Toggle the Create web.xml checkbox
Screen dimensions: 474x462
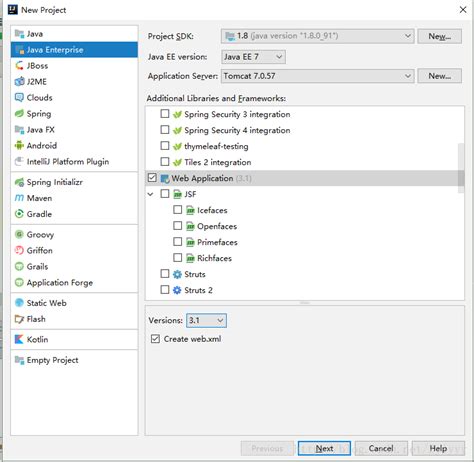[x=155, y=339]
